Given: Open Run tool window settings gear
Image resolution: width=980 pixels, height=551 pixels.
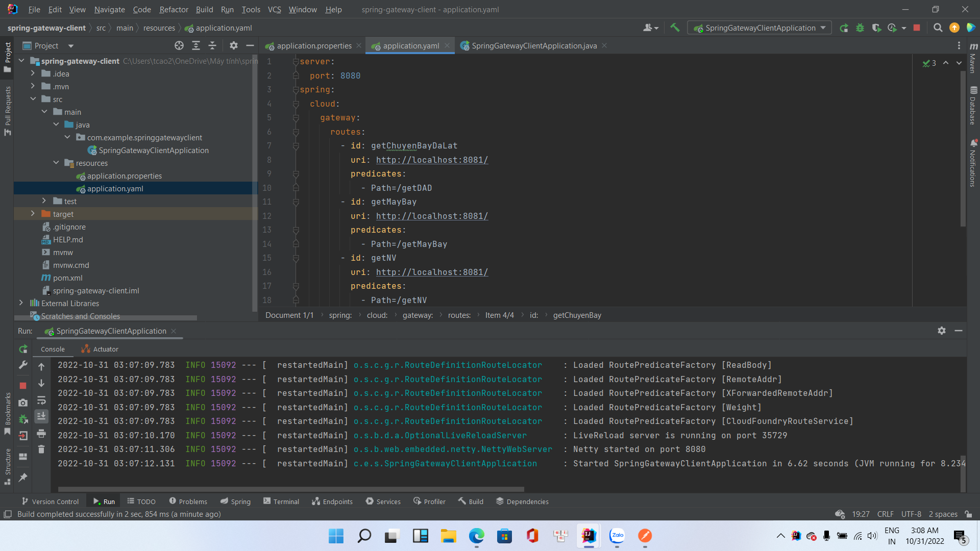Looking at the screenshot, I should pos(941,331).
